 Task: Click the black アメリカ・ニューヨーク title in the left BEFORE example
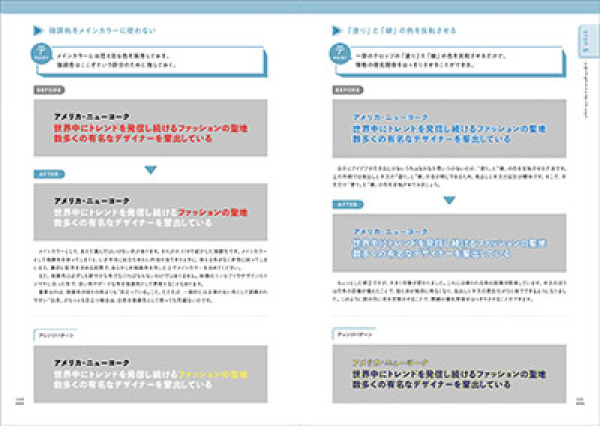point(91,116)
